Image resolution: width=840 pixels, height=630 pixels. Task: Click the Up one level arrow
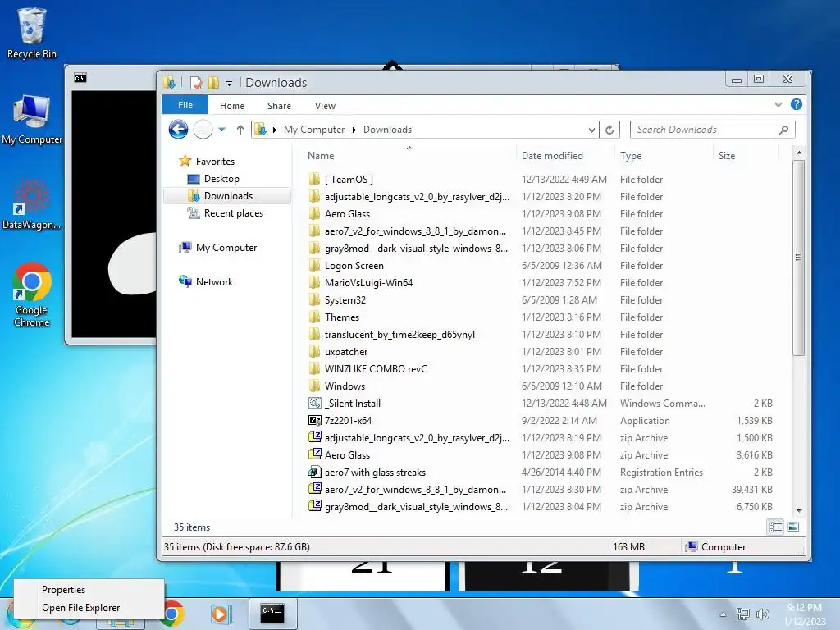240,130
